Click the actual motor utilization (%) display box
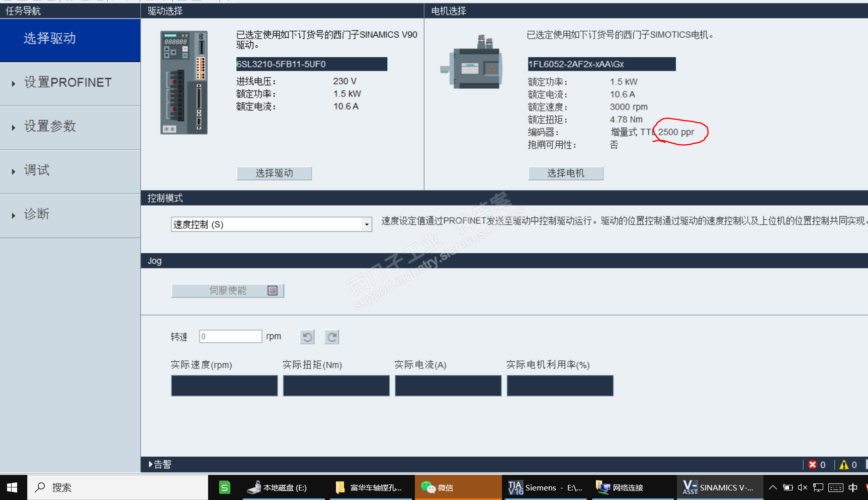Viewport: 868px width, 500px height. [560, 385]
